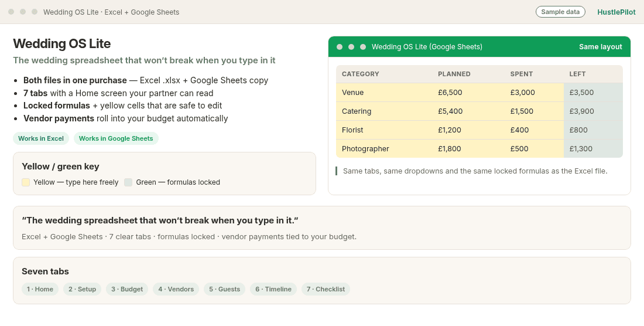Click the Works in Excel badge
Screen dimensions: 644x326
(x=40, y=138)
